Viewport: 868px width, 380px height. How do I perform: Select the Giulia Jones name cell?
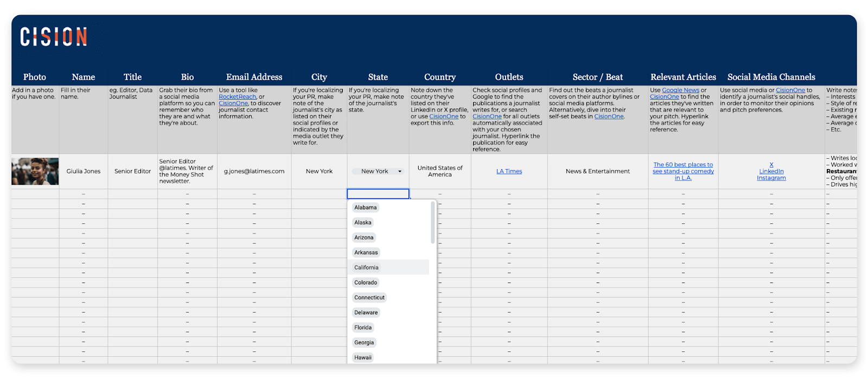coord(84,171)
